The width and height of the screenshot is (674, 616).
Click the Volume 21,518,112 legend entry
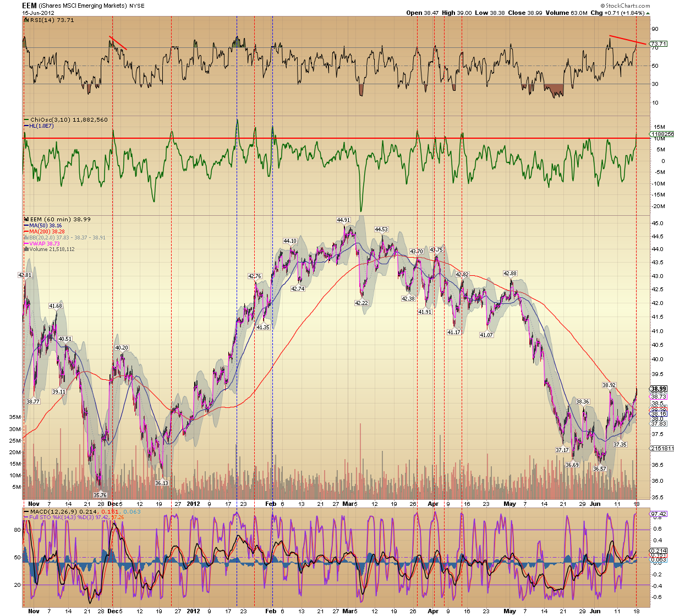pos(49,249)
